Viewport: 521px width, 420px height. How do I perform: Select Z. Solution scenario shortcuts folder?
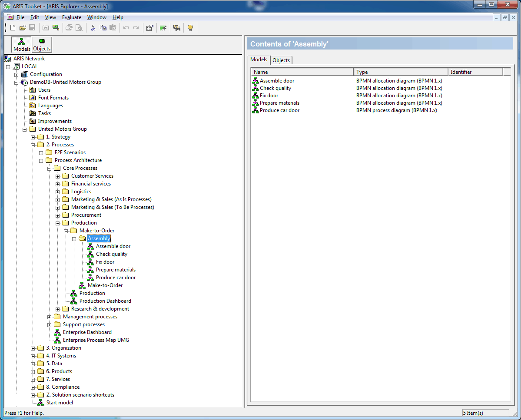click(80, 395)
